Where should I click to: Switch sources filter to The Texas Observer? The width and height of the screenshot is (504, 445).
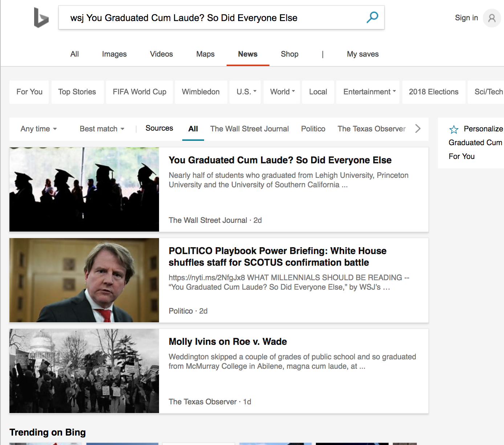point(371,129)
